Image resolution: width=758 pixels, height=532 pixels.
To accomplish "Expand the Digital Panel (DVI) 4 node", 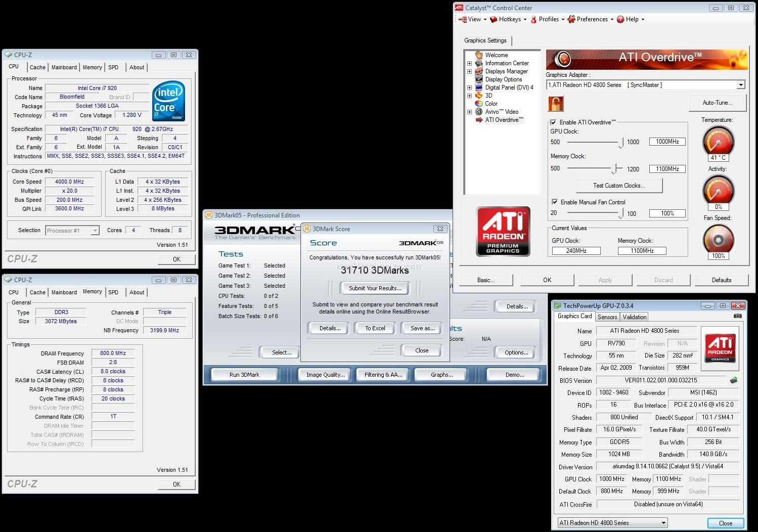I will (x=469, y=87).
